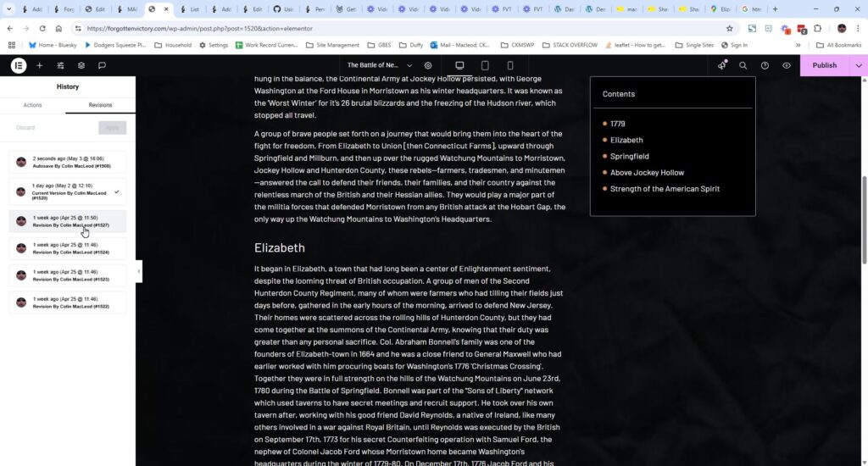
Task: Jump to Above Jockey Hollow in Contents
Action: coord(647,173)
